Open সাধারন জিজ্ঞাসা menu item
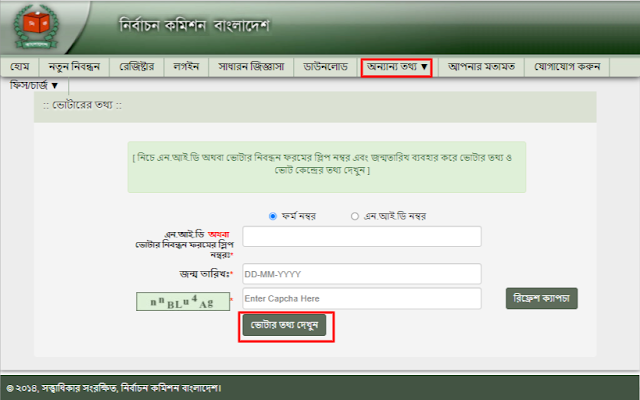Image resolution: width=640 pixels, height=400 pixels. coord(251,67)
